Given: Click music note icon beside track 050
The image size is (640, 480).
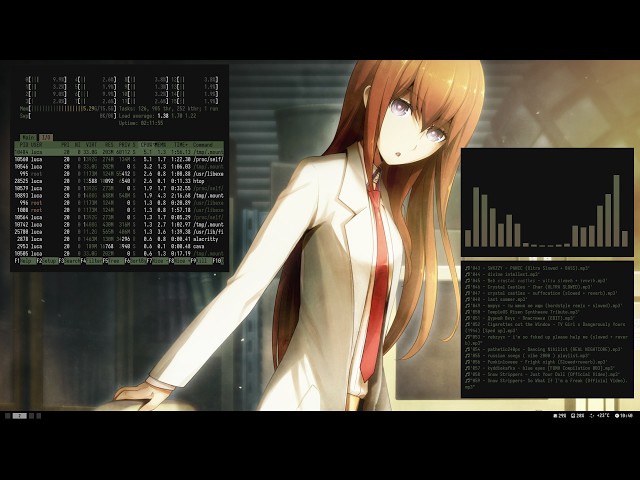Looking at the screenshot, I should tap(467, 312).
